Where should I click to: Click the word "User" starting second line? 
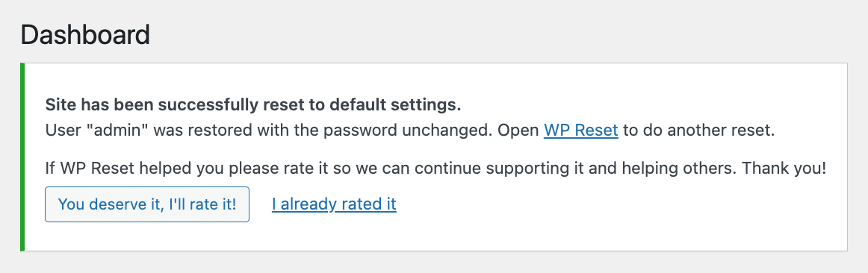coord(58,131)
